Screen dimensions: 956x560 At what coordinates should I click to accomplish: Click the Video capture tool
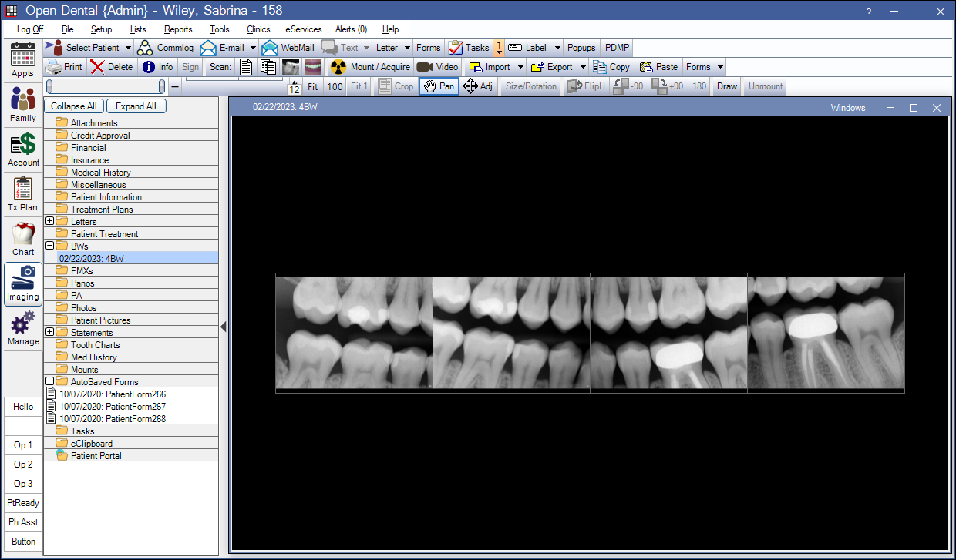437,67
